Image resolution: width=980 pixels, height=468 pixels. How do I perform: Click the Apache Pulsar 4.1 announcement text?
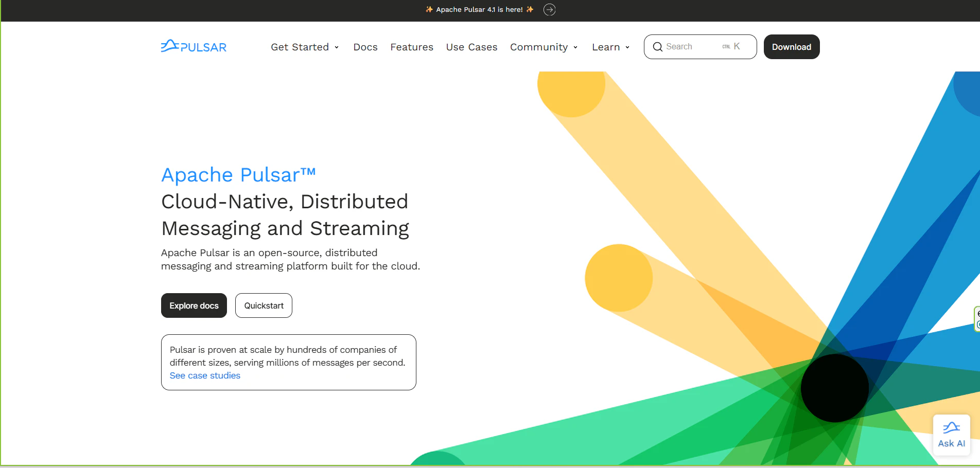click(x=479, y=10)
